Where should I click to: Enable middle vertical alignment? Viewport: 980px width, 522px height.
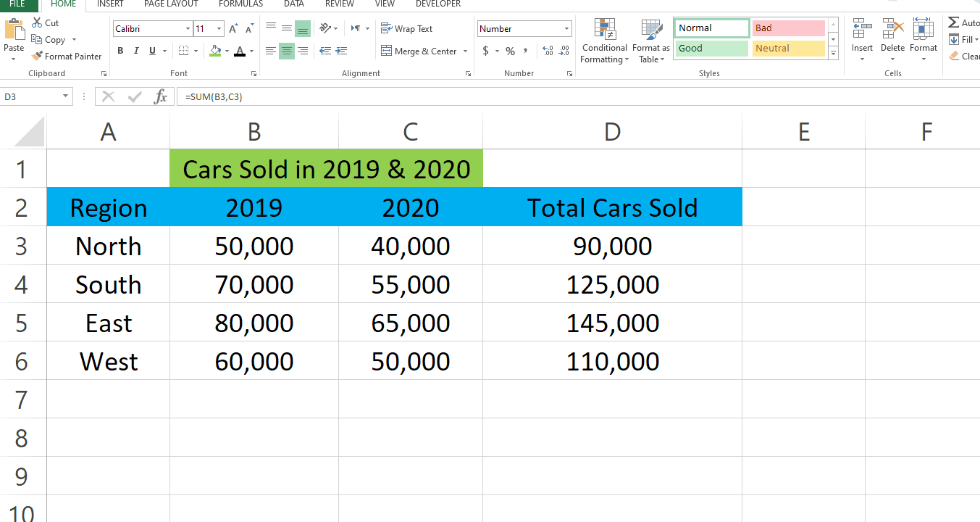(x=286, y=28)
